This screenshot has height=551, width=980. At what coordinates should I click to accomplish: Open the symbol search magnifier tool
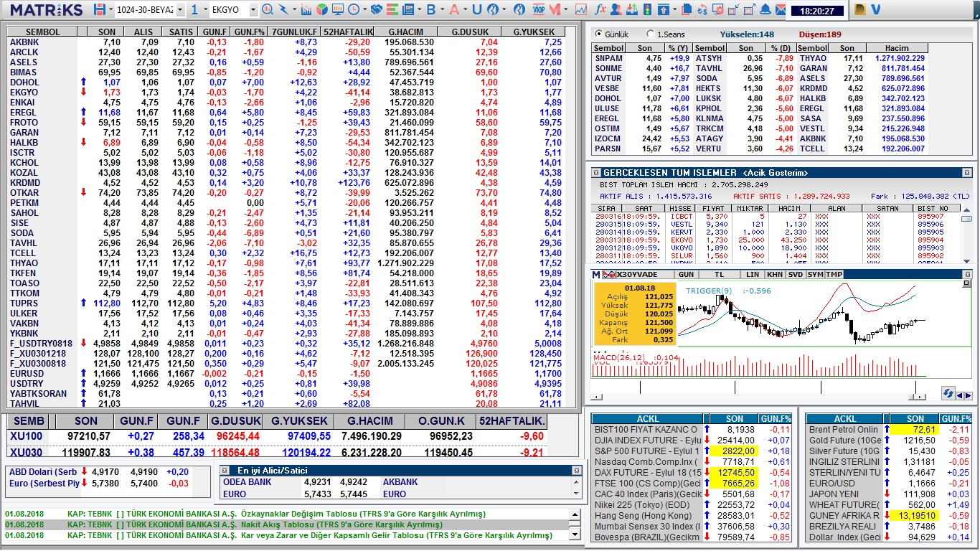(x=267, y=10)
